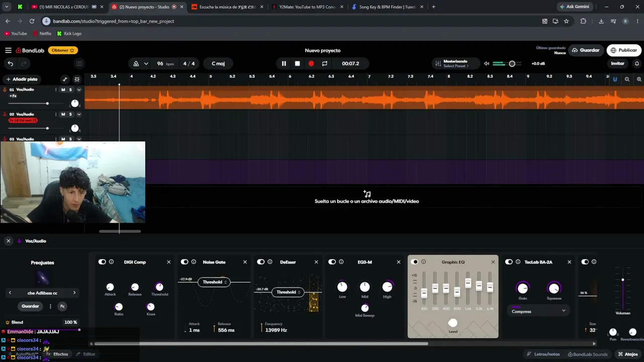Click the notifications bell icon
The width and height of the screenshot is (644, 362).
click(x=637, y=64)
